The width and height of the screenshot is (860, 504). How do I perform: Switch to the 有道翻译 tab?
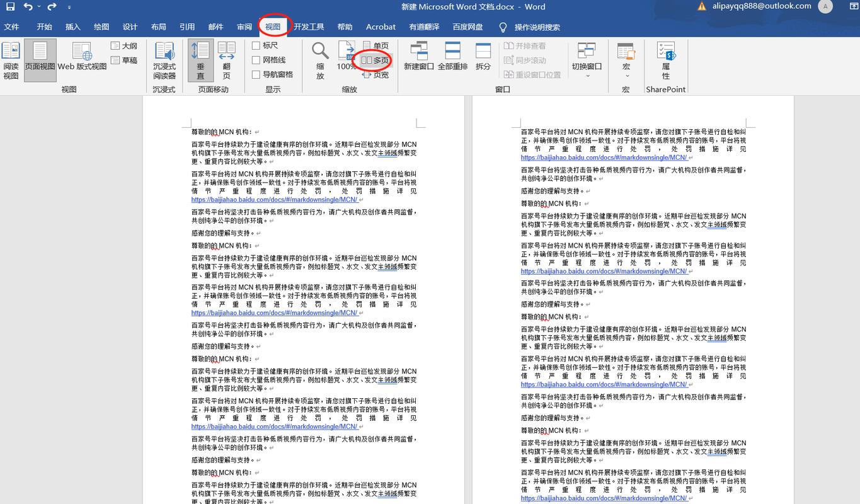[424, 27]
